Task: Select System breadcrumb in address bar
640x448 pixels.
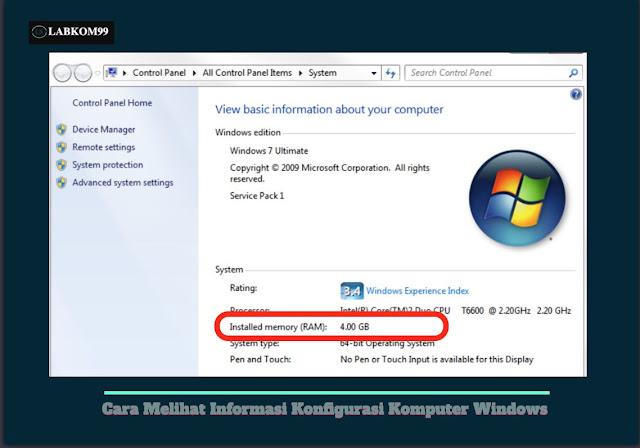Action: click(322, 73)
